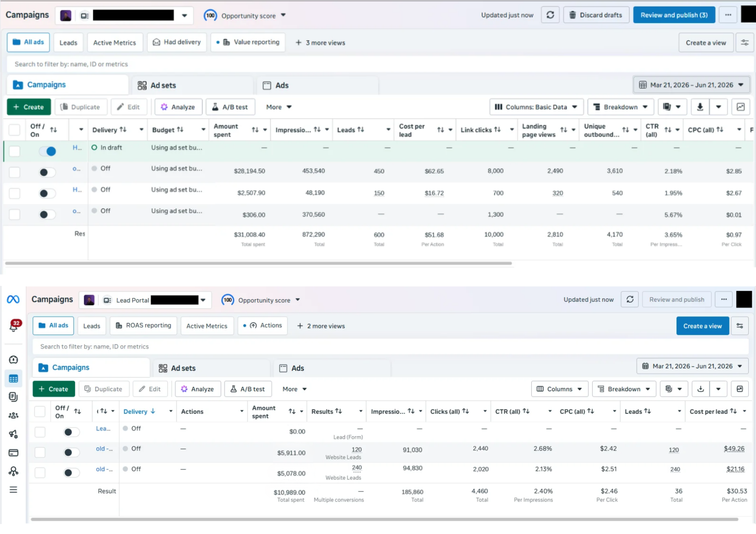Viewport: 756px width, 534px height.
Task: Refresh data in the lower Lead Portal window
Action: pos(630,299)
